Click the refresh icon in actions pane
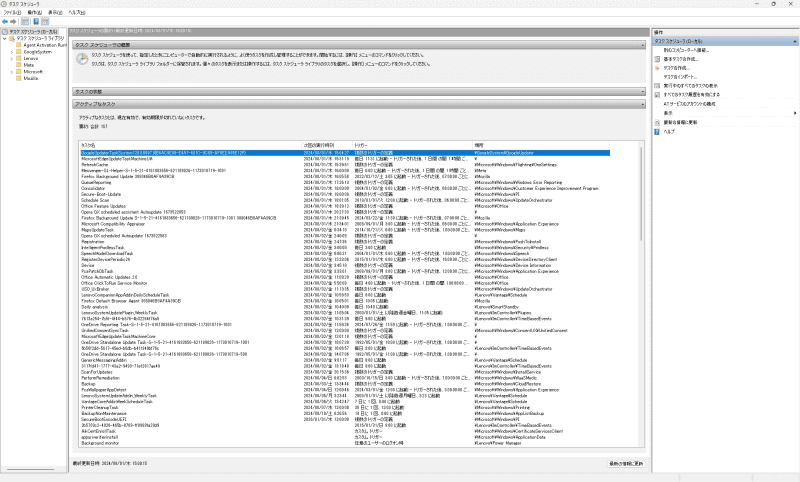The width and height of the screenshot is (800, 482). click(x=657, y=122)
